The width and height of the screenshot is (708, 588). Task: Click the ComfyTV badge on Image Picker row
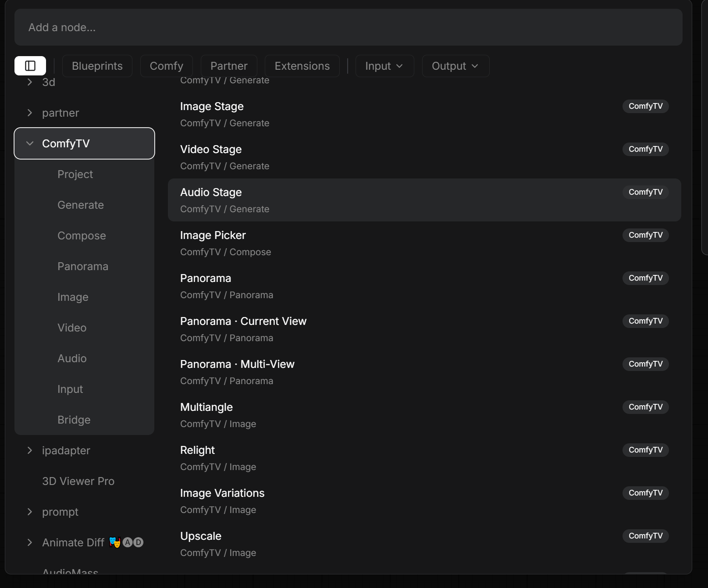645,235
